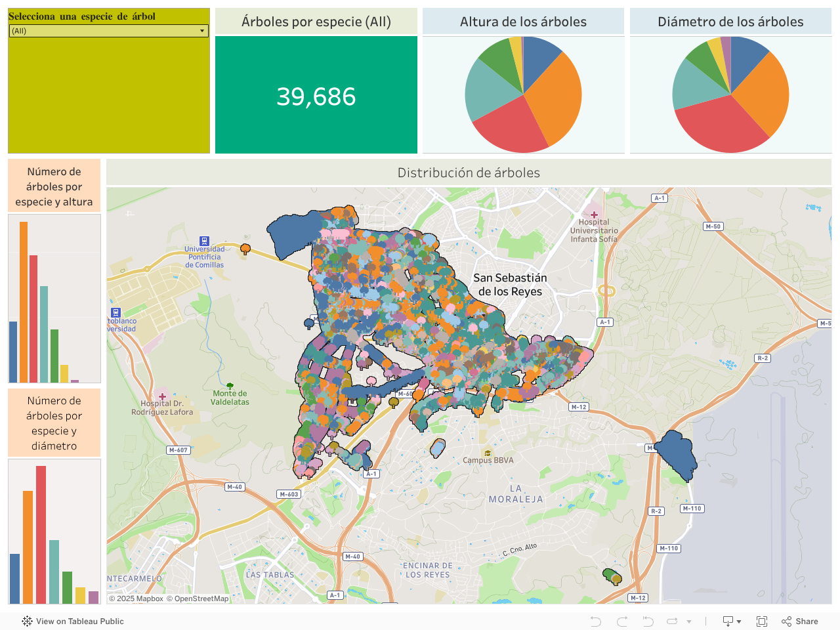The height and width of the screenshot is (630, 840).
Task: Click the Hospital Universitario Infanta Sofía marker
Action: (x=594, y=215)
